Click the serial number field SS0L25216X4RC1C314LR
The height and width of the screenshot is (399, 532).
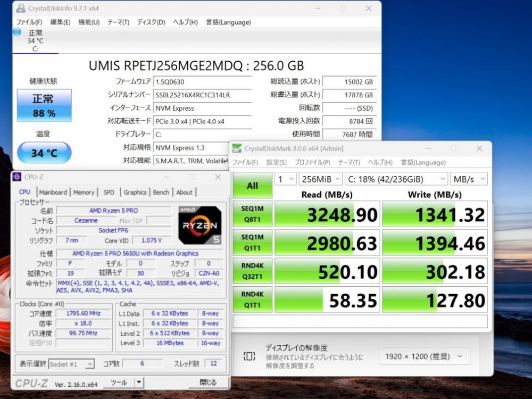pyautogui.click(x=202, y=95)
